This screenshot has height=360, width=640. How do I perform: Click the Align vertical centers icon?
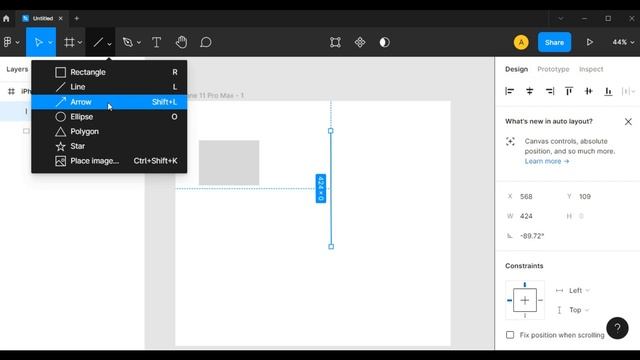(x=588, y=91)
